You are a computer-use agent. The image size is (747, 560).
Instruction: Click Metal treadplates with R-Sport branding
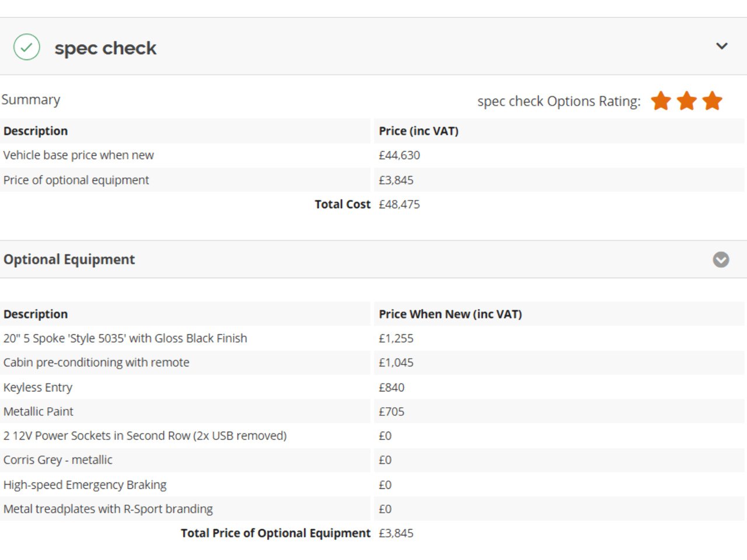[x=108, y=509]
